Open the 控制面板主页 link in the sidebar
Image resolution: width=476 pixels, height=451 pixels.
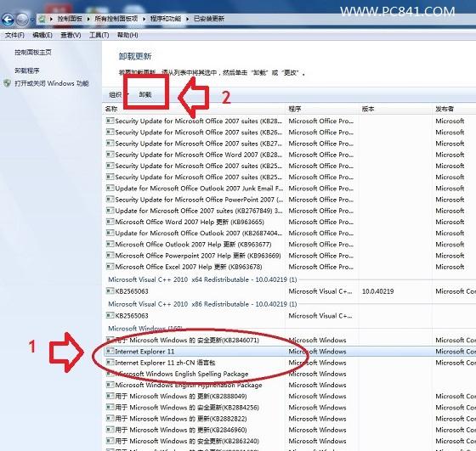[33, 52]
